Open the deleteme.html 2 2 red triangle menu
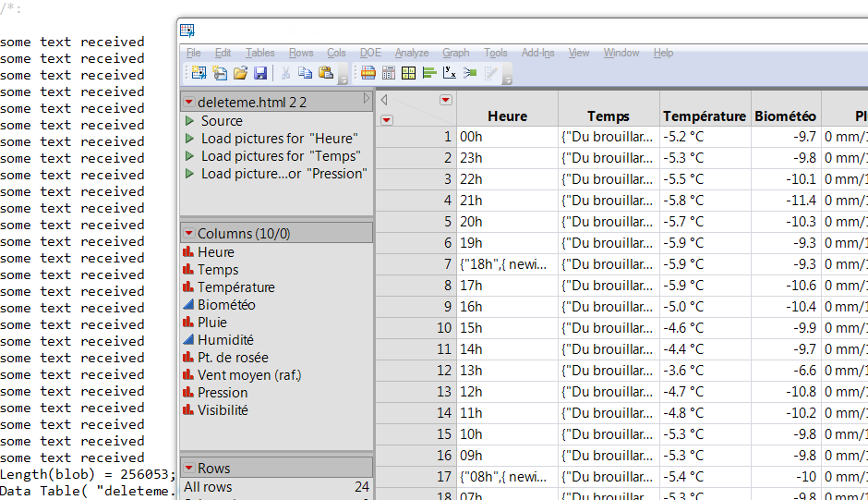Image resolution: width=868 pixels, height=500 pixels. tap(188, 102)
